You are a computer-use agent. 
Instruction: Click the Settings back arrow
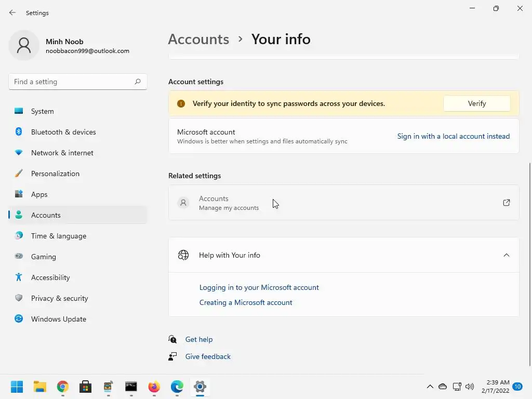(12, 12)
